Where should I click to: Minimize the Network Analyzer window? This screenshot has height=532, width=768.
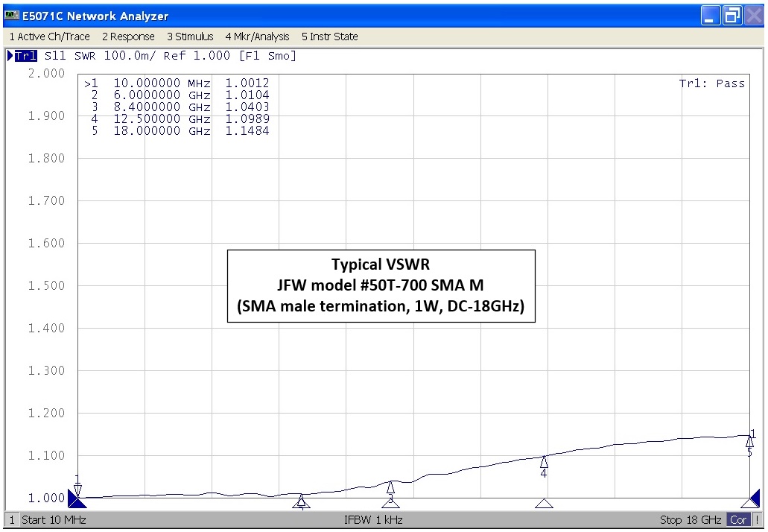pyautogui.click(x=710, y=16)
